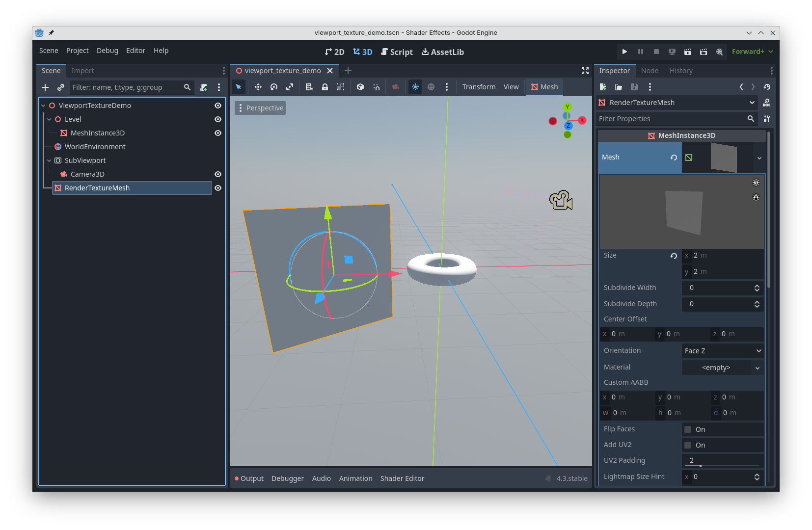Screen dimensions: 812x530
Task: Toggle the Use Snap icon
Action: tap(376, 87)
